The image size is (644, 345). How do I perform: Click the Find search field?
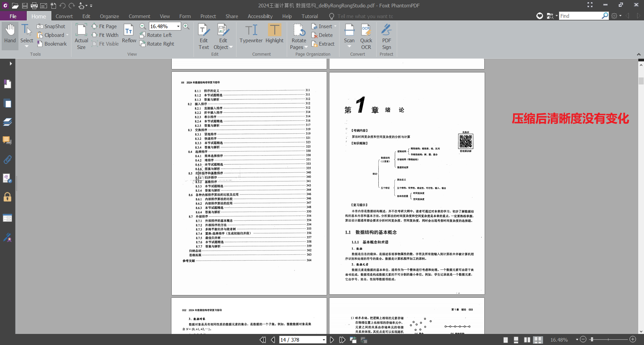(x=580, y=16)
